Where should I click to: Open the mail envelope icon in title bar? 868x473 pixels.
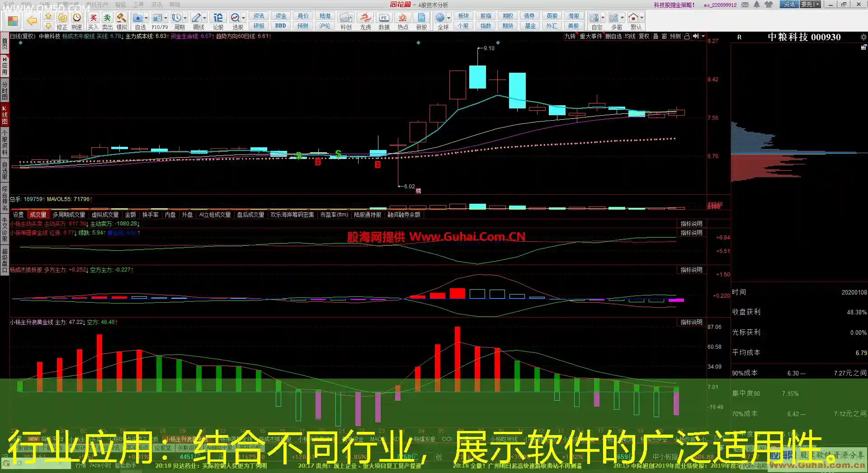click(x=745, y=5)
